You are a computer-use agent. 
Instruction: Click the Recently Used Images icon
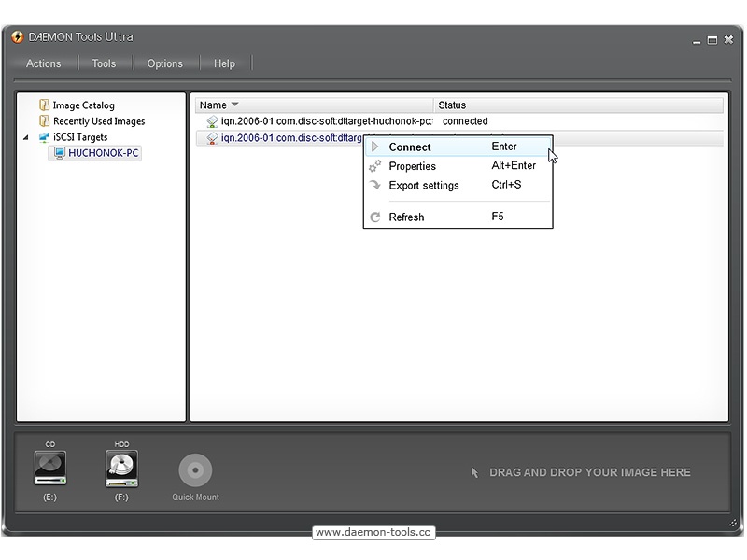44,121
